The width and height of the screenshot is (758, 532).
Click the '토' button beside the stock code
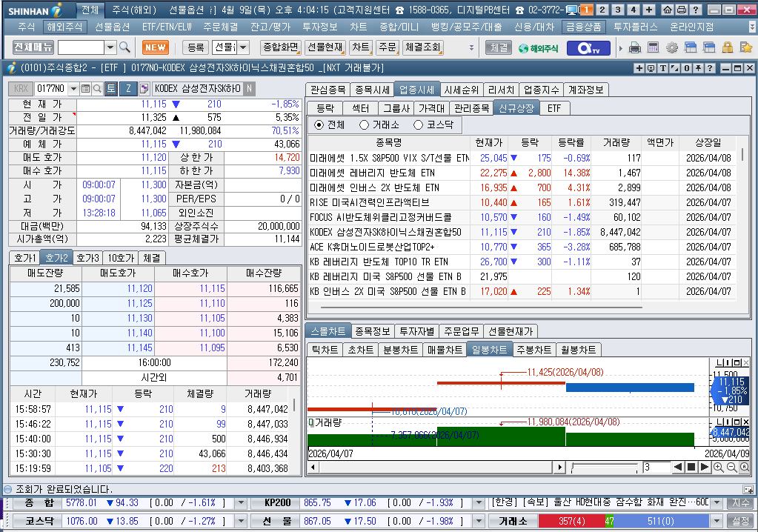(x=111, y=88)
